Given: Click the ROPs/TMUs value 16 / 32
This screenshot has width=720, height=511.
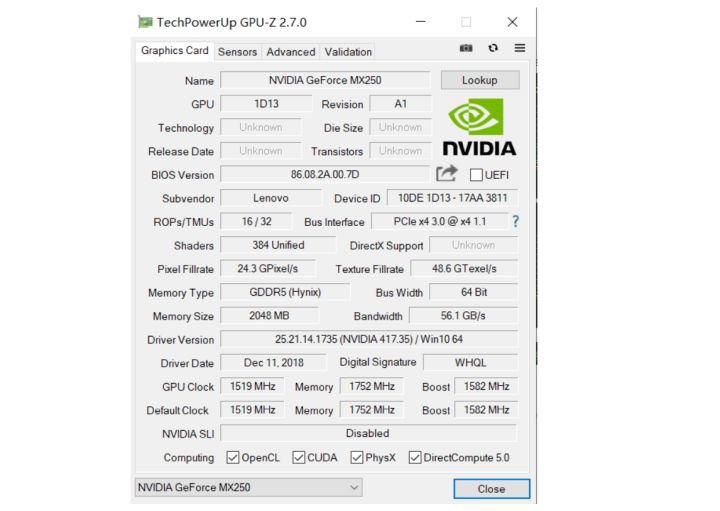Looking at the screenshot, I should point(256,221).
